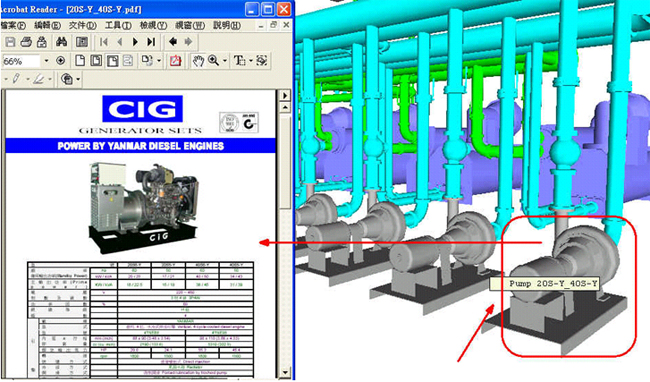
Task: Click the zoom in plus circle button
Action: pyautogui.click(x=61, y=61)
